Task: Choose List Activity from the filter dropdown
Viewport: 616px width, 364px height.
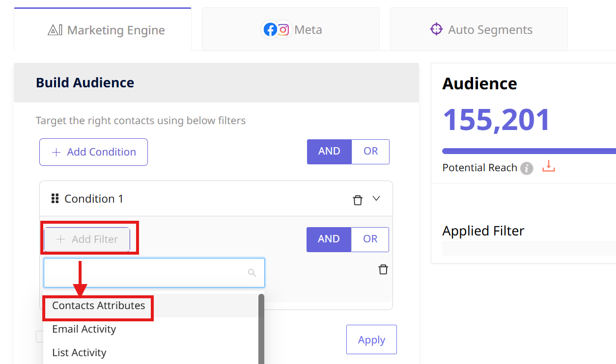Action: [x=79, y=353]
